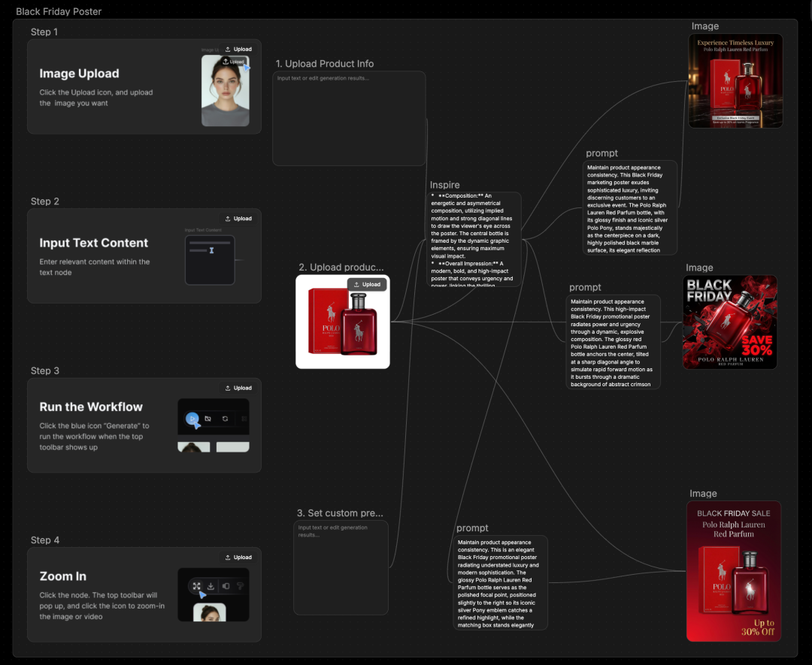The width and height of the screenshot is (812, 665).
Task: Open the Black Friday Sale 30% Off poster
Action: (734, 571)
